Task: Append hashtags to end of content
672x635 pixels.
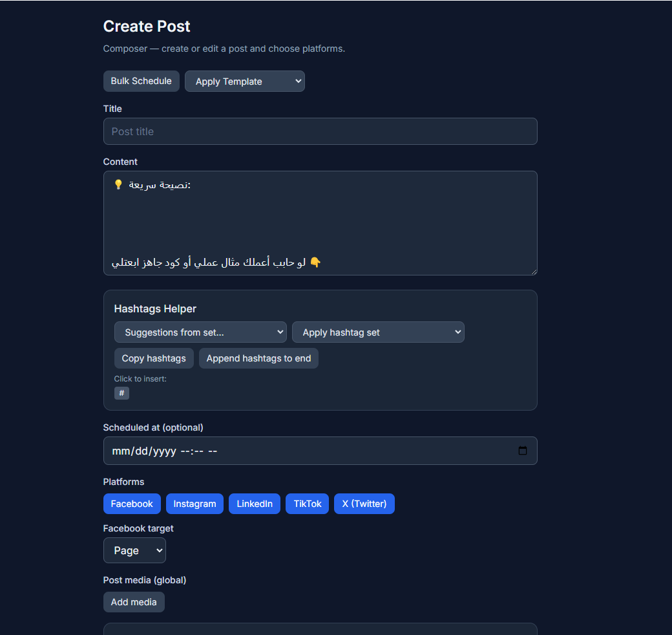Action: (x=258, y=358)
